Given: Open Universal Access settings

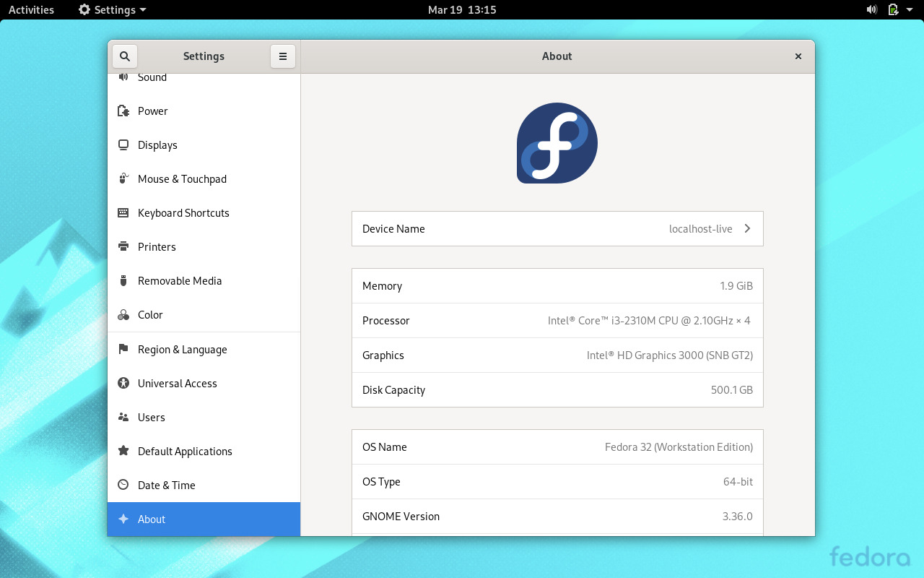Looking at the screenshot, I should tap(178, 383).
